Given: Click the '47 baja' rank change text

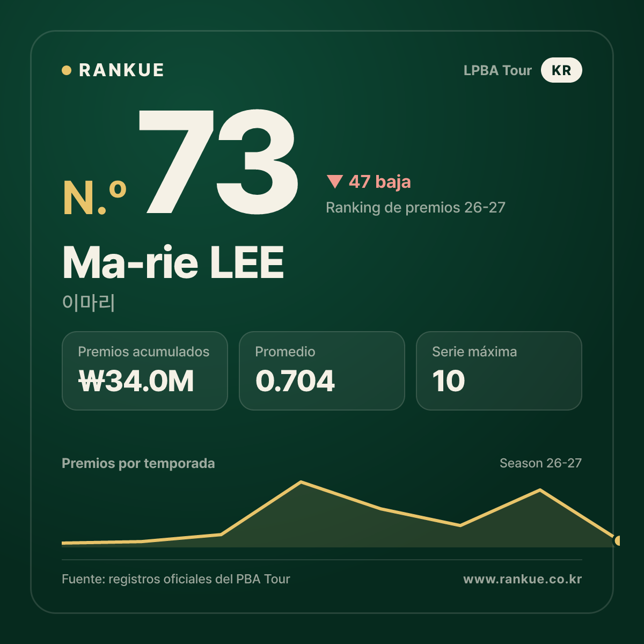Looking at the screenshot, I should 380,182.
